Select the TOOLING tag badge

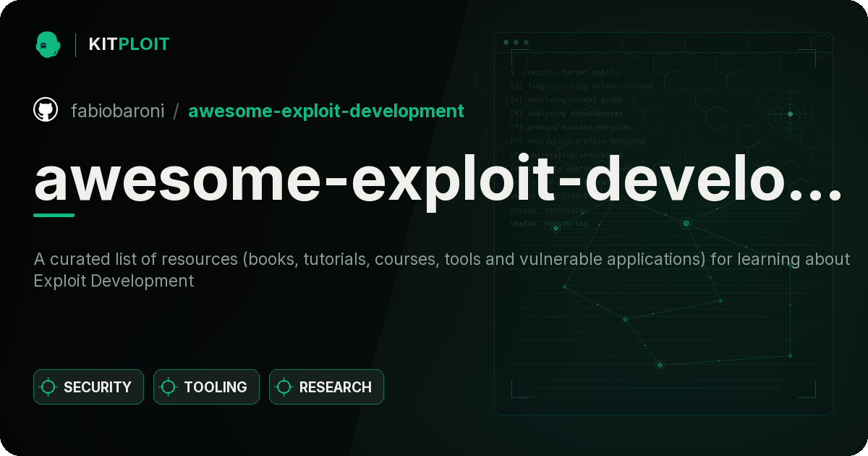[206, 387]
